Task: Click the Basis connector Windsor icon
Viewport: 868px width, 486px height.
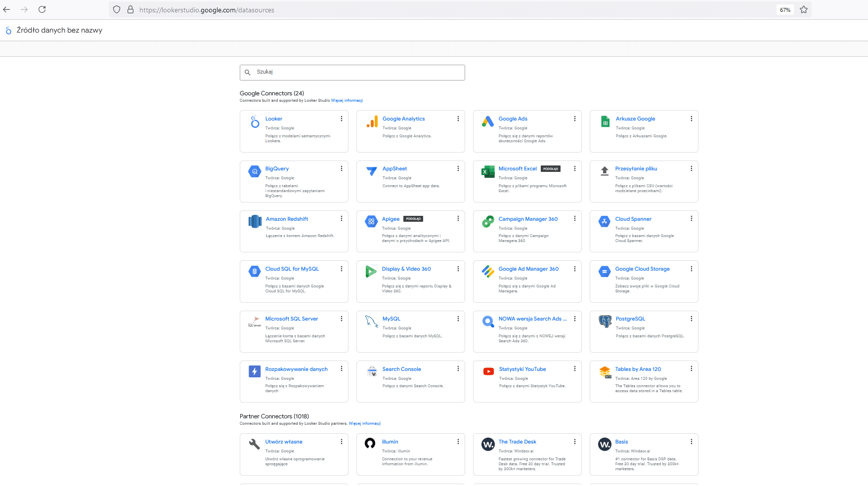Action: (x=605, y=445)
